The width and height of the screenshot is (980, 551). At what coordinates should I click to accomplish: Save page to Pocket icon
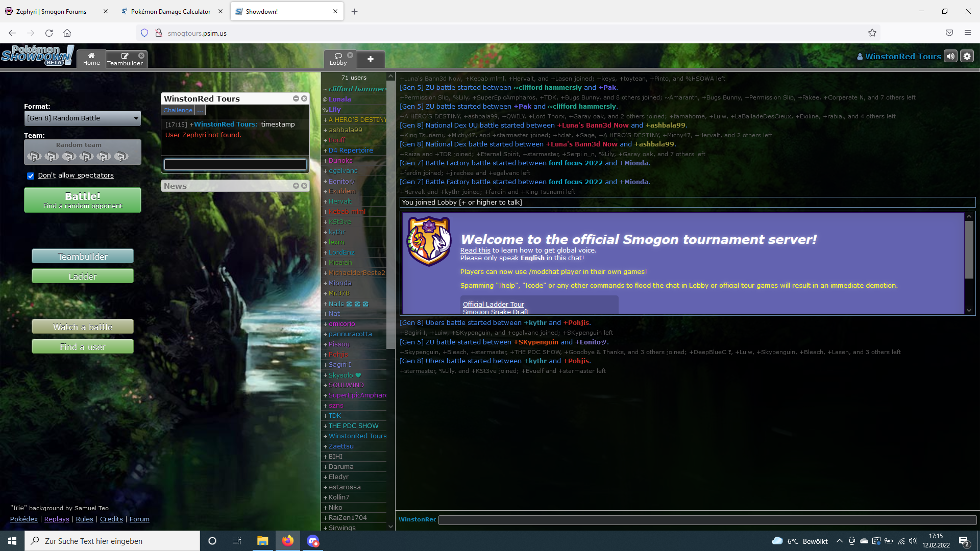tap(949, 33)
